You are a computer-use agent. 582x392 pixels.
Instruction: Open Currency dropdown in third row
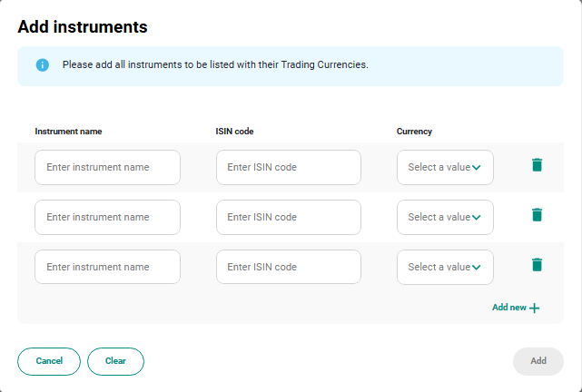(x=445, y=267)
